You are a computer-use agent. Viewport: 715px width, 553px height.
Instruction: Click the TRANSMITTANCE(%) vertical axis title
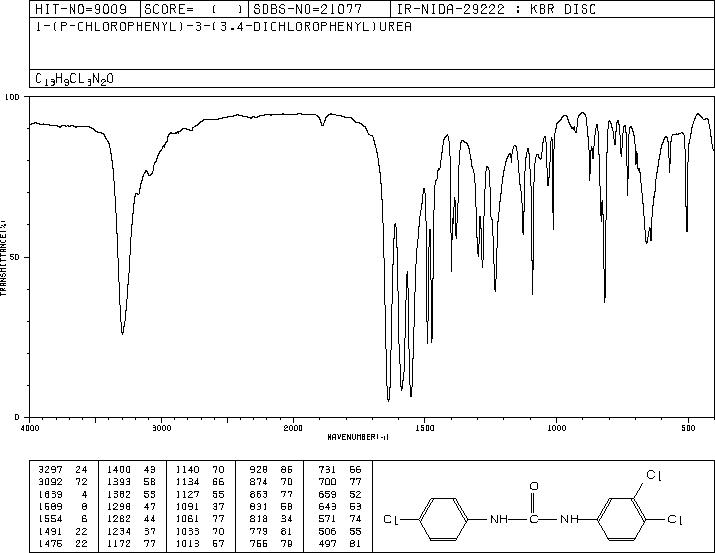[4, 258]
